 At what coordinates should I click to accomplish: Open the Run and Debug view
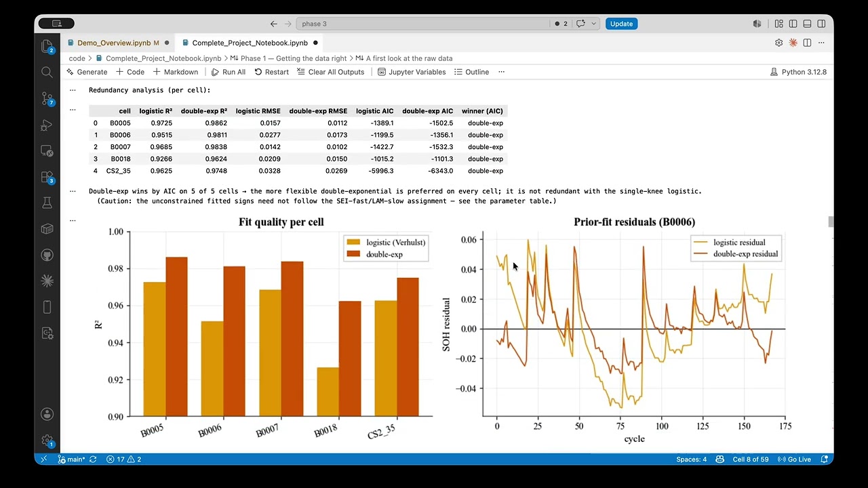tap(47, 125)
